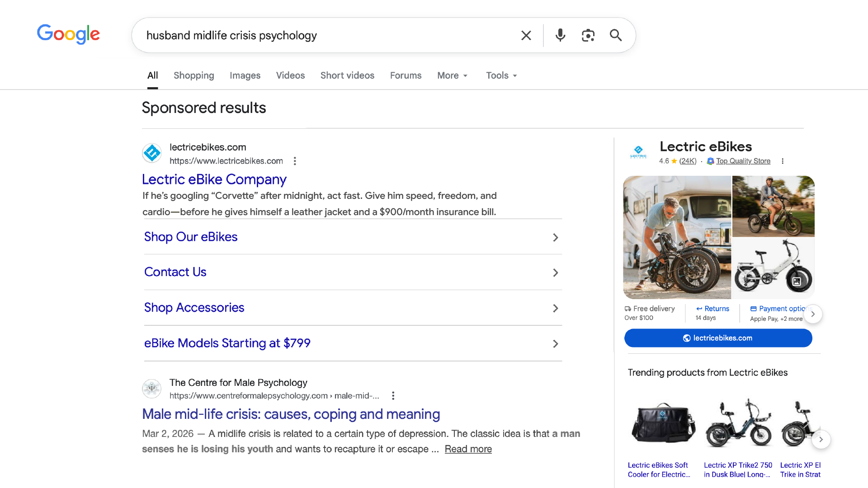Viewport: 868px width, 488px height.
Task: Click the right arrow on trending products carousel
Action: coord(821,439)
